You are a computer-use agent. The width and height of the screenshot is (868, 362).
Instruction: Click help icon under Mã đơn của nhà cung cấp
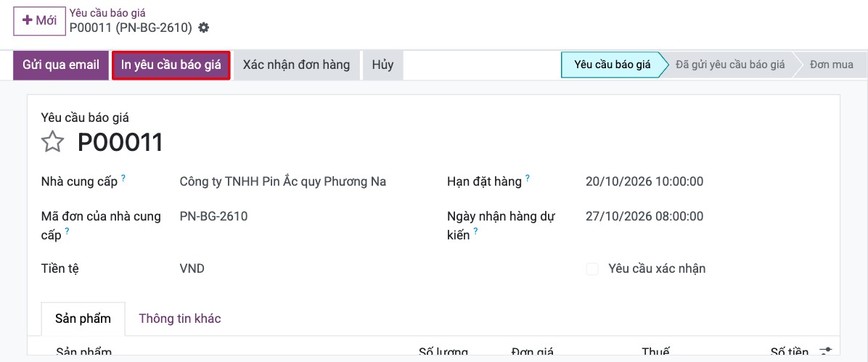coord(67,231)
